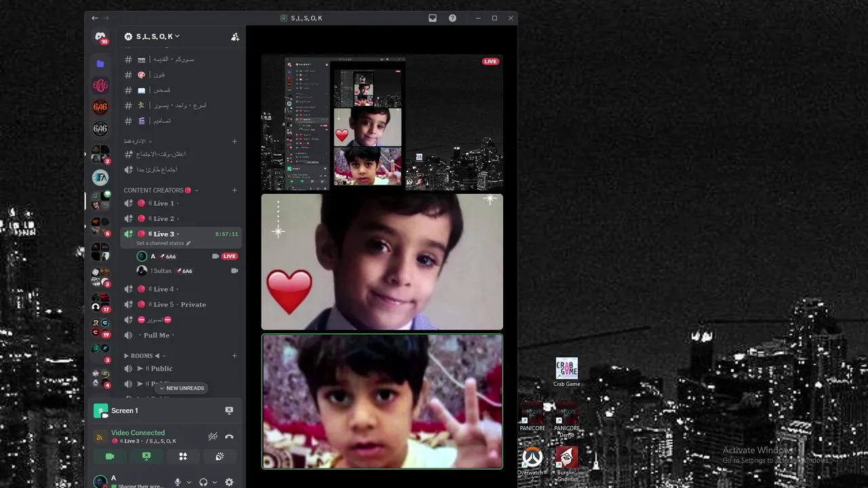Open the قصص text channel
The height and width of the screenshot is (488, 868).
181,90
